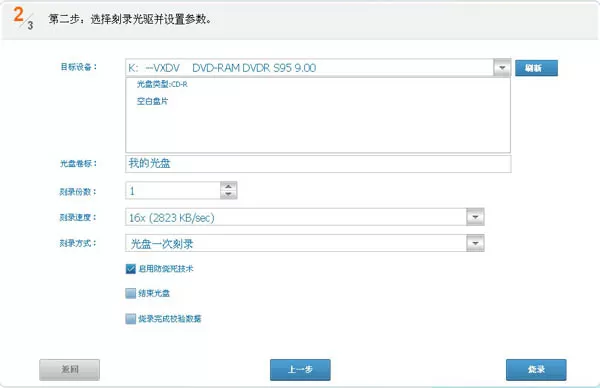Click the step 2 of 3 indicator
The image size is (600, 388).
pyautogui.click(x=23, y=19)
